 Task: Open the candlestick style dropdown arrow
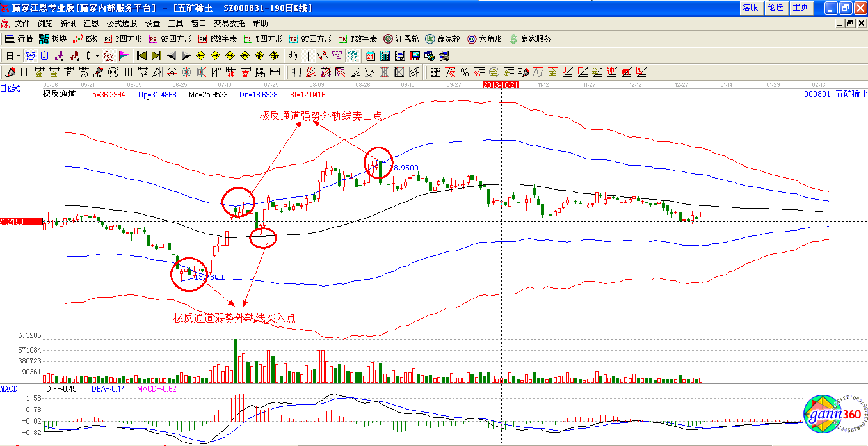97,56
